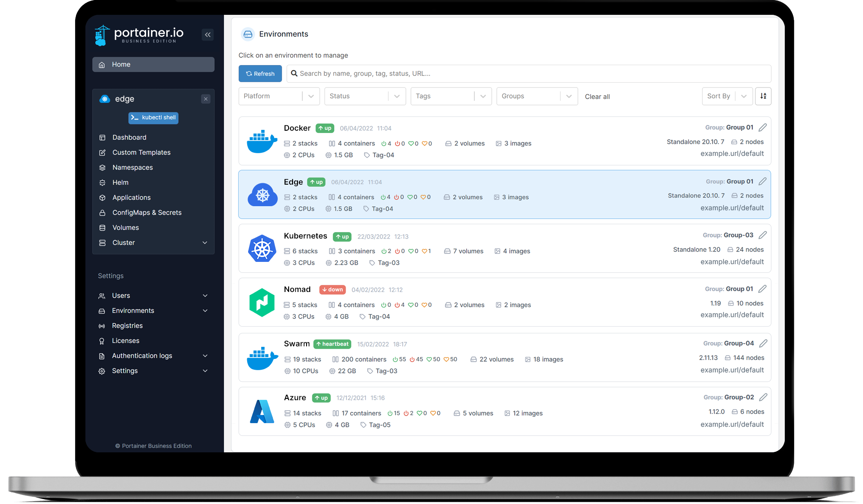Close the edge environment panel
Viewport: 863px width, 504px height.
coord(205,99)
